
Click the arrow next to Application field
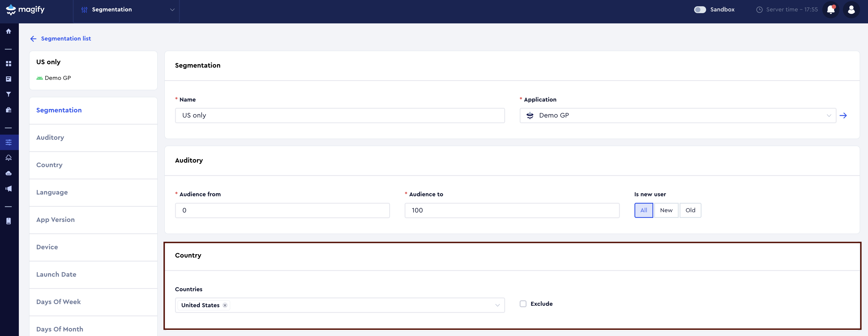(843, 116)
